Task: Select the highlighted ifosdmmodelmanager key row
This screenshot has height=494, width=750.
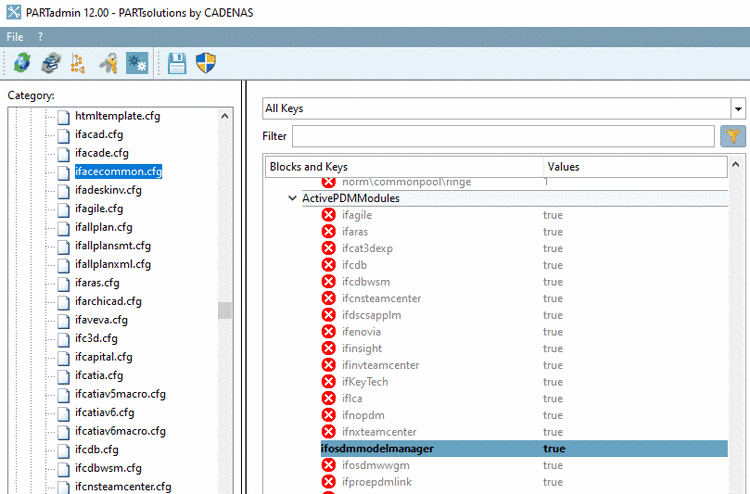Action: pos(524,449)
